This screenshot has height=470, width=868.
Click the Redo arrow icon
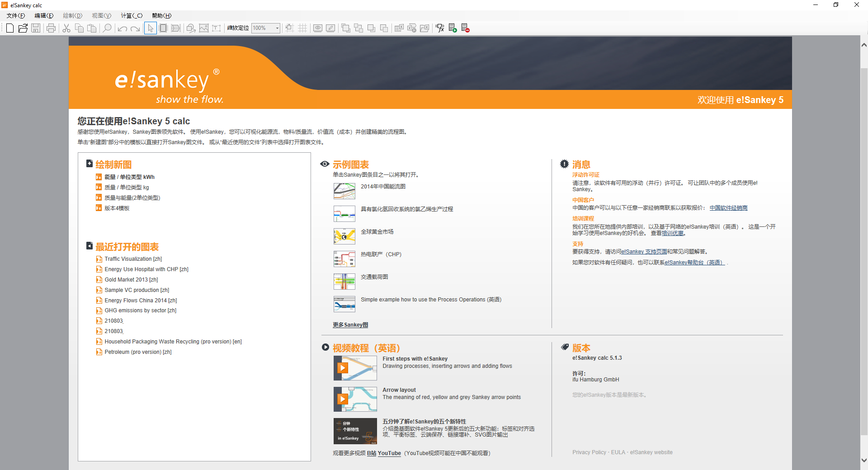tap(135, 28)
